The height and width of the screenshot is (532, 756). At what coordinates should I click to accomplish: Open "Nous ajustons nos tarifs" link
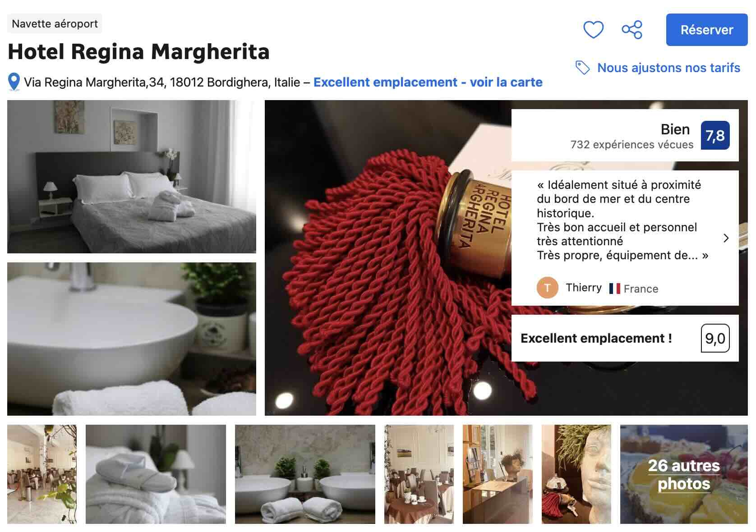coord(668,68)
